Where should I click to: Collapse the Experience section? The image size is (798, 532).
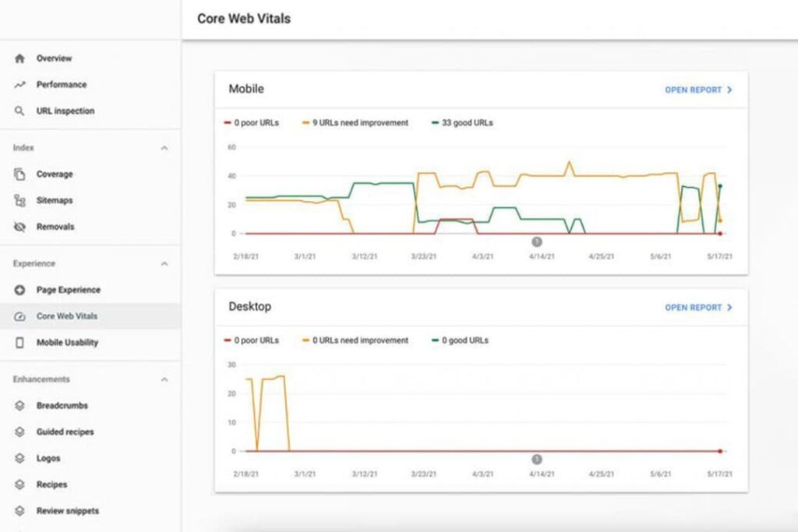(164, 263)
